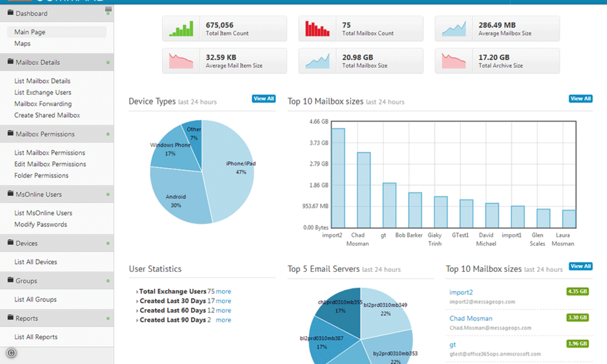Toggle the Devices section green dot
Image resolution: width=607 pixels, height=364 pixels.
108,243
